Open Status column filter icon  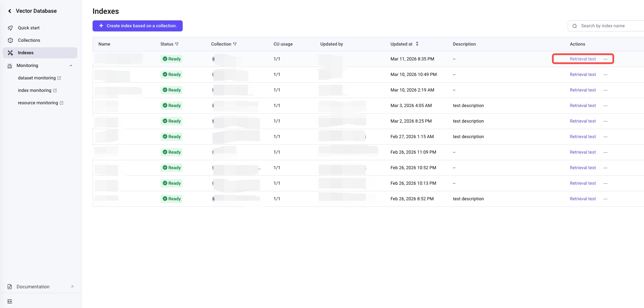click(x=177, y=44)
